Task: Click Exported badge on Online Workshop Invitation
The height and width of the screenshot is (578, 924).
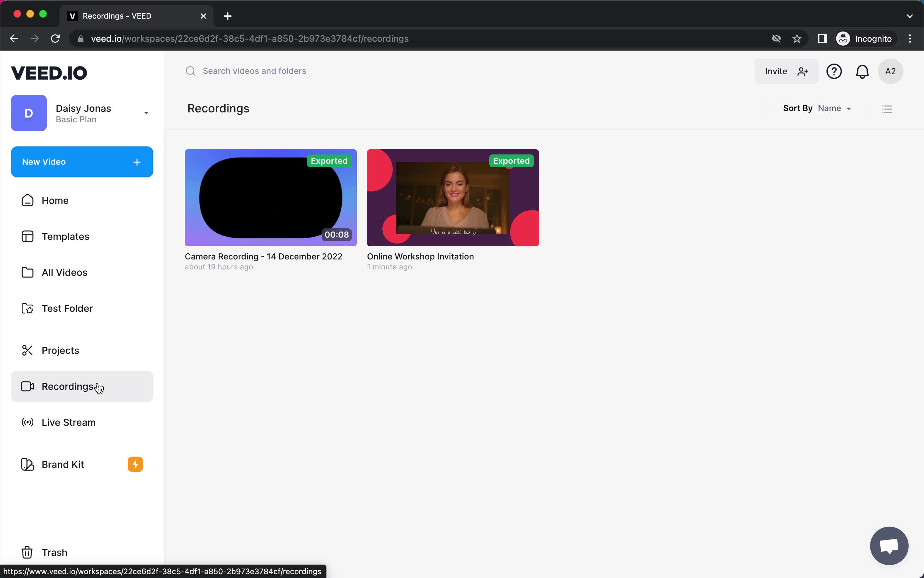Action: pyautogui.click(x=511, y=161)
